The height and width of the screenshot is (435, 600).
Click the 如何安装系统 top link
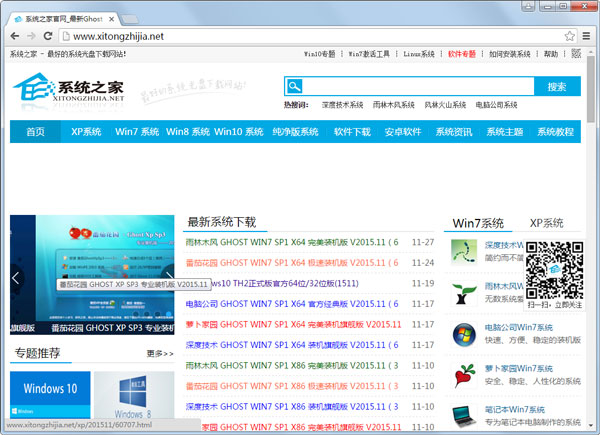(x=509, y=54)
